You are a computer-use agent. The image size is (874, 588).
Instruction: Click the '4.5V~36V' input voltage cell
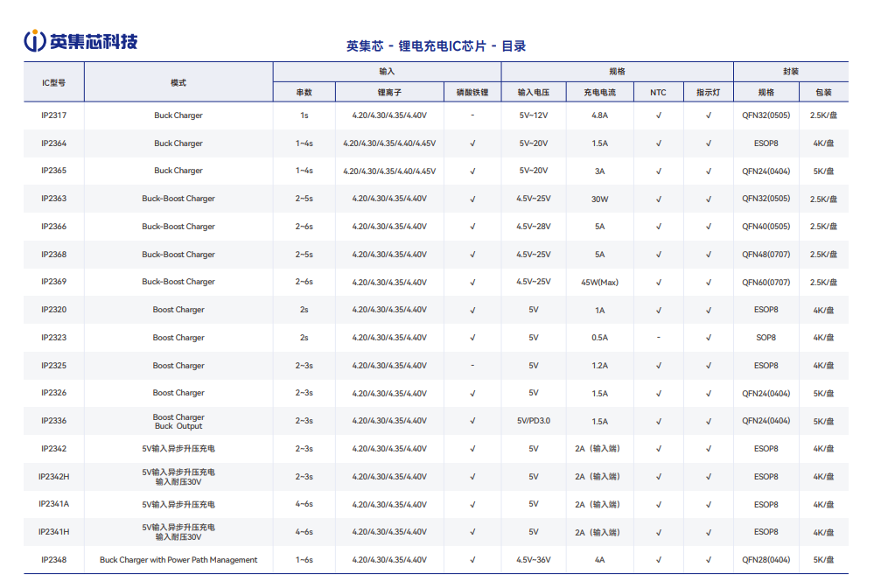534,560
